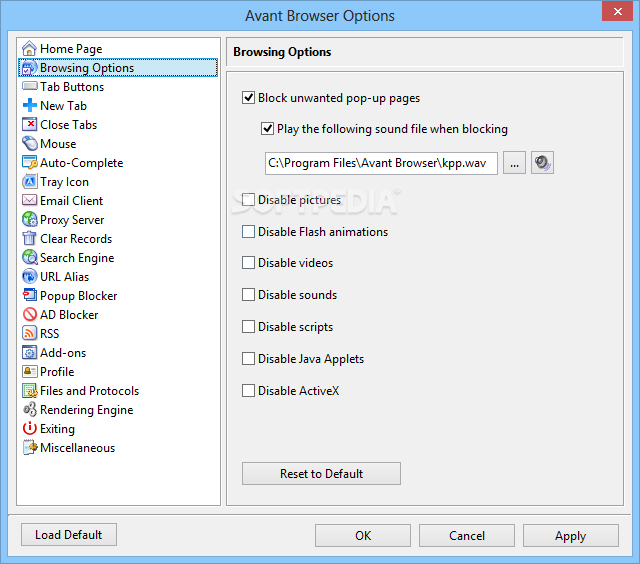Viewport: 640px width, 564px height.
Task: Click the orange RSS feed icon
Action: (29, 333)
